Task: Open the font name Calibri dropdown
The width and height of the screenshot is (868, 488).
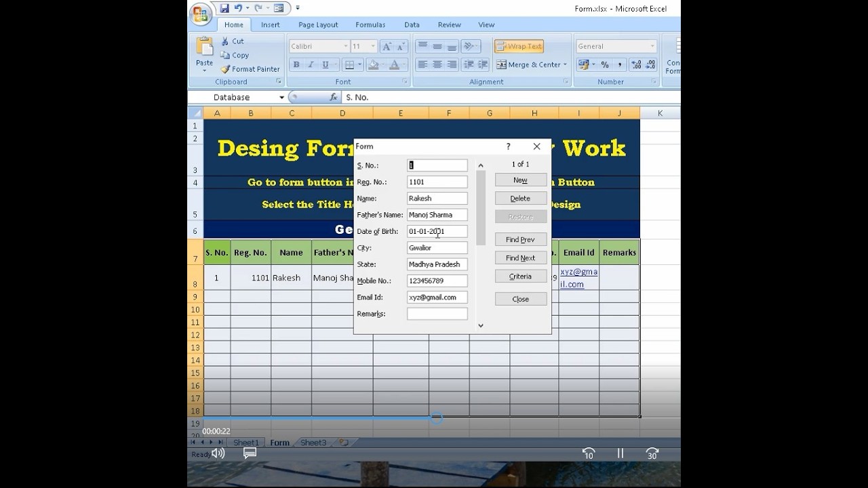Action: (x=345, y=46)
